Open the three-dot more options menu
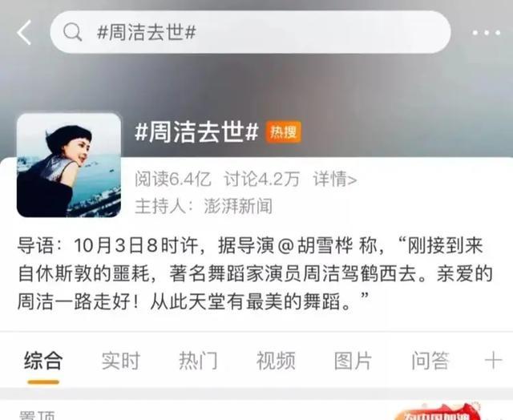The width and height of the screenshot is (513, 420). [x=487, y=33]
